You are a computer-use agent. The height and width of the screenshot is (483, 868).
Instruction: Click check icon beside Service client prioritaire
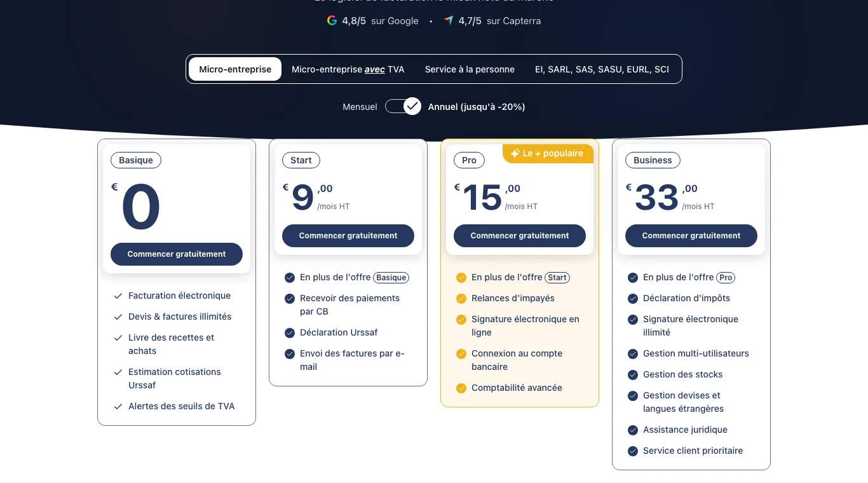click(633, 451)
